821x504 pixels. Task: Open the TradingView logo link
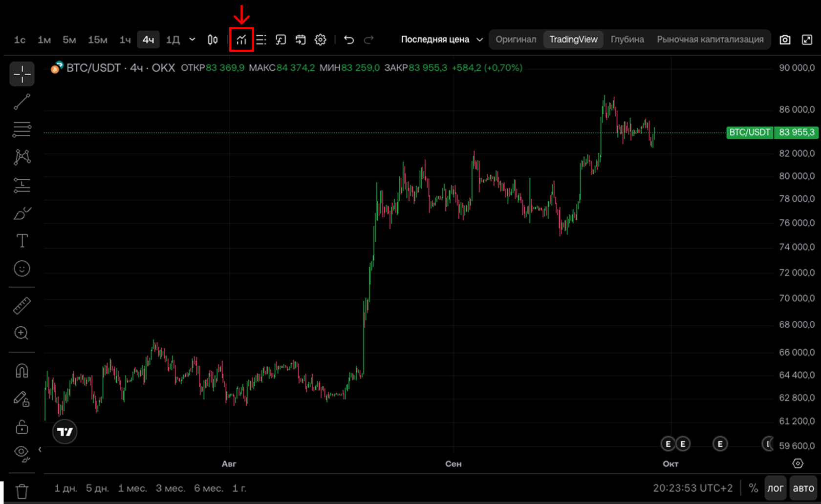point(65,432)
